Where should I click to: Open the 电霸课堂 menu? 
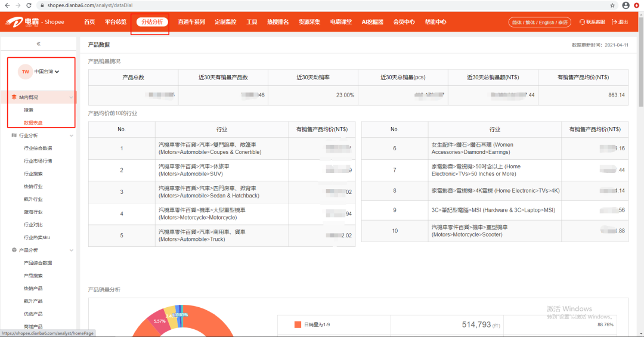pos(341,22)
